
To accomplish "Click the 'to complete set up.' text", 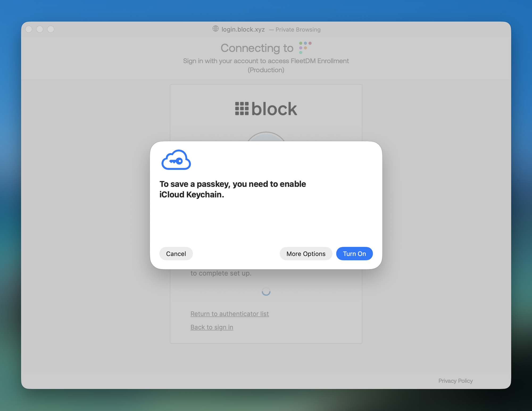I will pos(221,273).
